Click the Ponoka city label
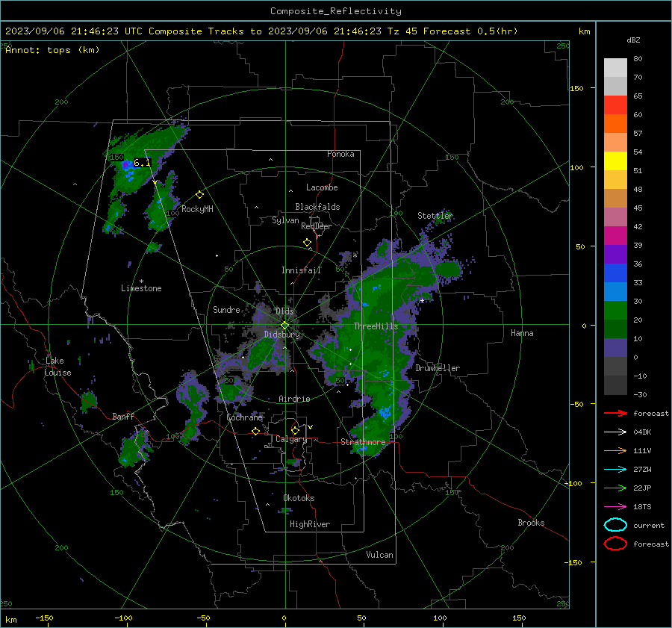The width and height of the screenshot is (672, 628). point(340,154)
